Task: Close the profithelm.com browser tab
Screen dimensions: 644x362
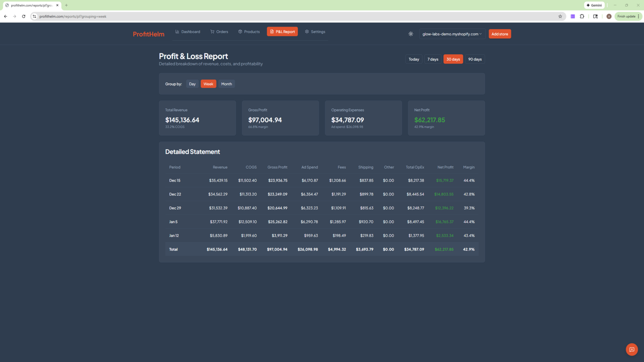Action: (57, 5)
